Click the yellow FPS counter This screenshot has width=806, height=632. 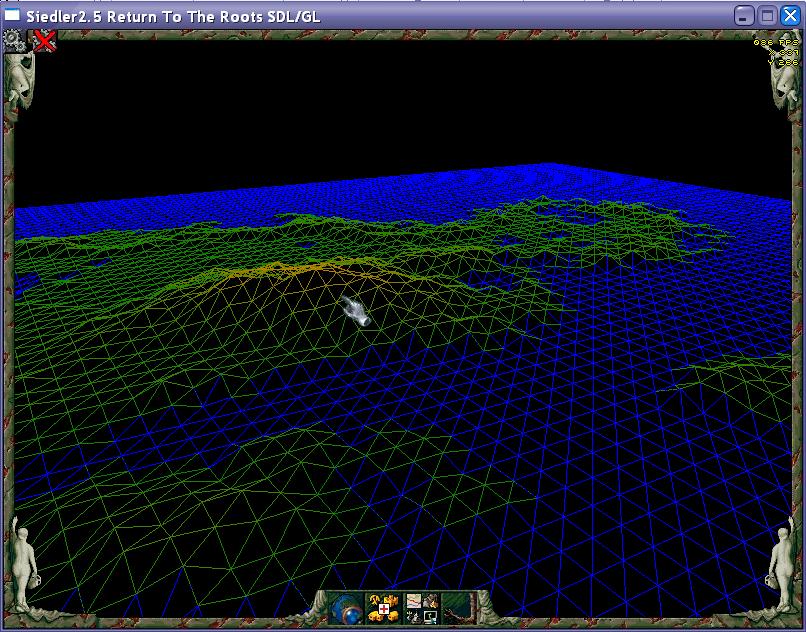(774, 52)
